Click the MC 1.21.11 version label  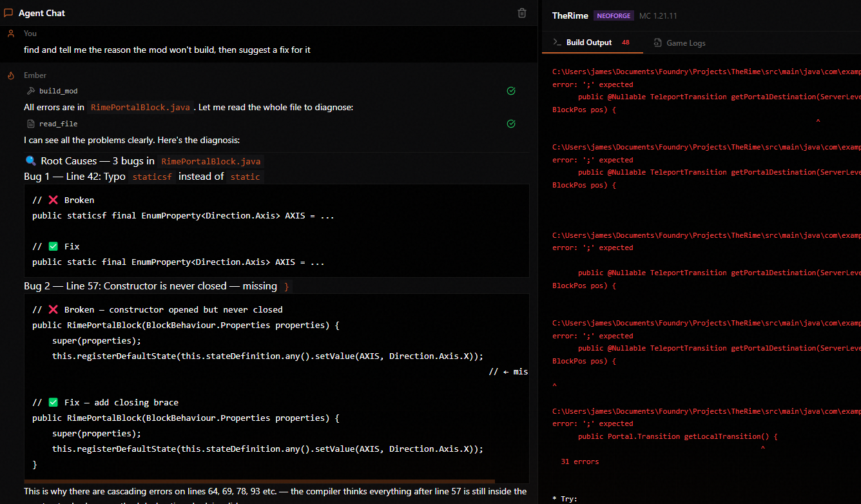click(x=658, y=15)
